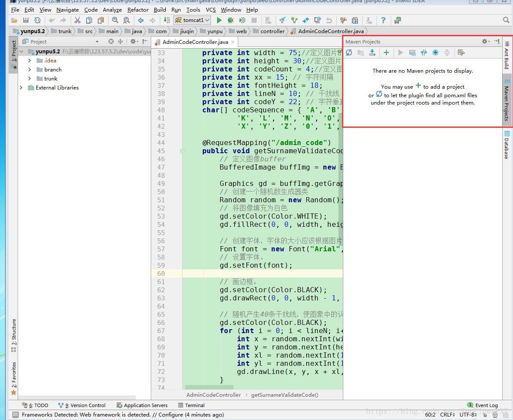Open Maven panel gear settings dropdown
Viewport: 513px width, 420px height.
pos(486,41)
